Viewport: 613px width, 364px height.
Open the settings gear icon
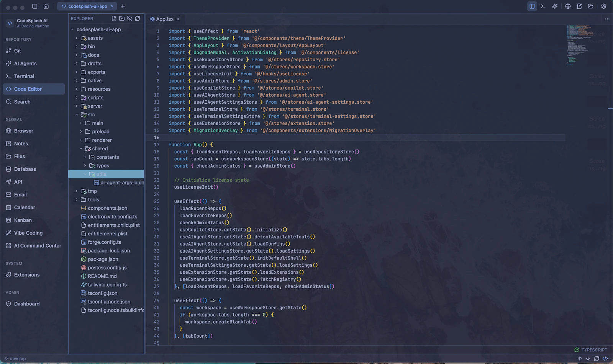click(604, 6)
